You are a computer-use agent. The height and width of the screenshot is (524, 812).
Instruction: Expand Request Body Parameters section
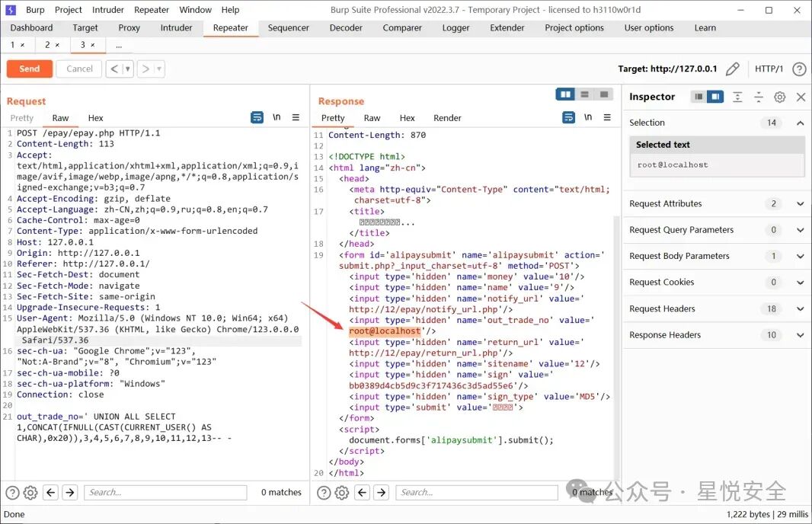pos(800,257)
